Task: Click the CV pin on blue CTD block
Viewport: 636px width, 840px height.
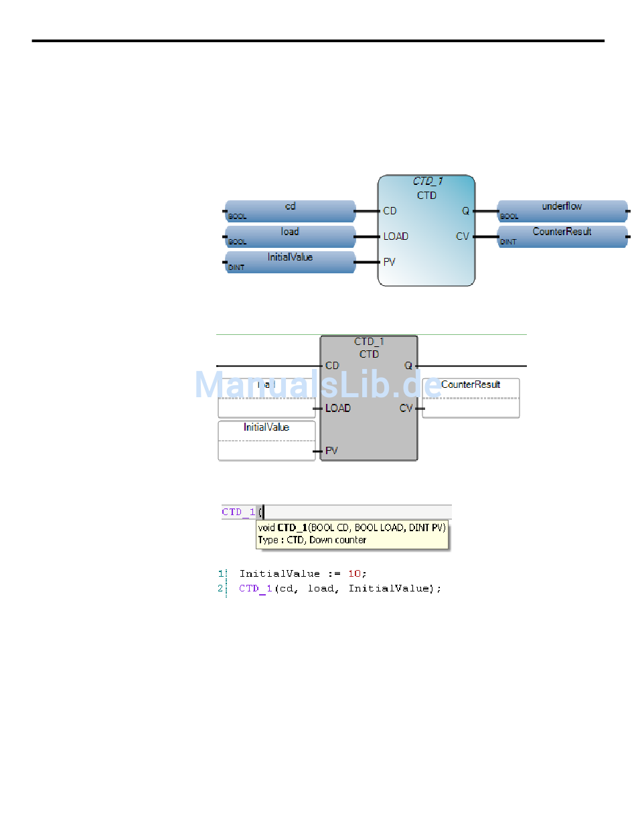Action: (x=463, y=236)
